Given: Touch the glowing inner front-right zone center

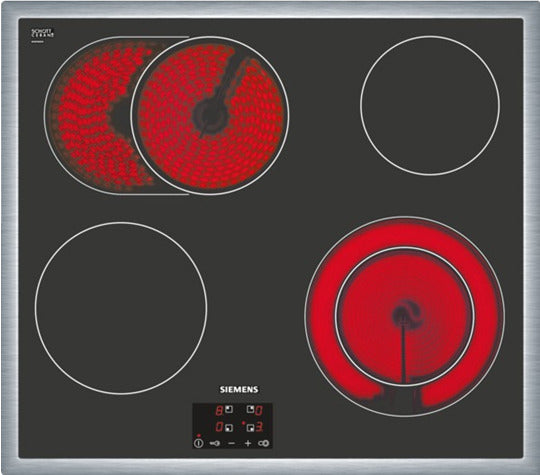Looking at the screenshot, I should (405, 316).
